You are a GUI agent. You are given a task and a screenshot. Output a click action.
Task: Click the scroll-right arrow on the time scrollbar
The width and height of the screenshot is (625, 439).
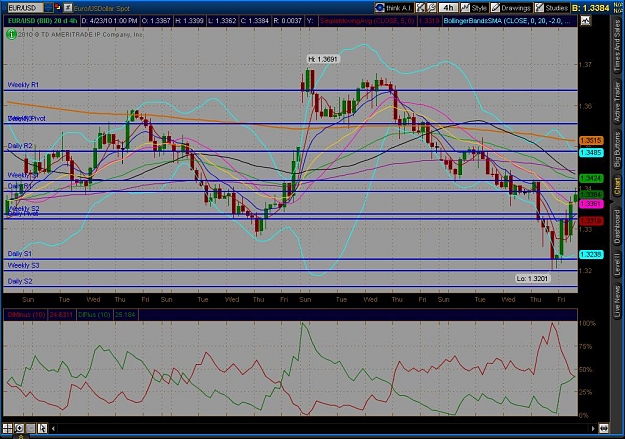[x=593, y=429]
